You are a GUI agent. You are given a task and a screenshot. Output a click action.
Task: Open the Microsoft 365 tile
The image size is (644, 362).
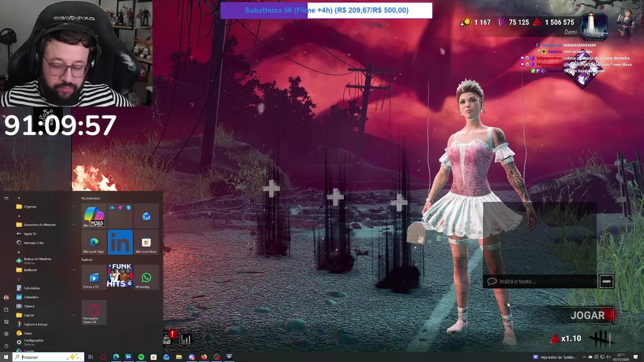click(x=94, y=216)
